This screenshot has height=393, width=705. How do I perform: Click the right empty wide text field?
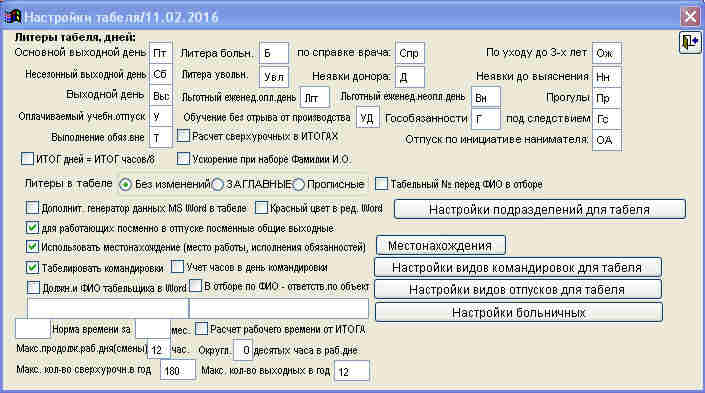click(x=279, y=308)
